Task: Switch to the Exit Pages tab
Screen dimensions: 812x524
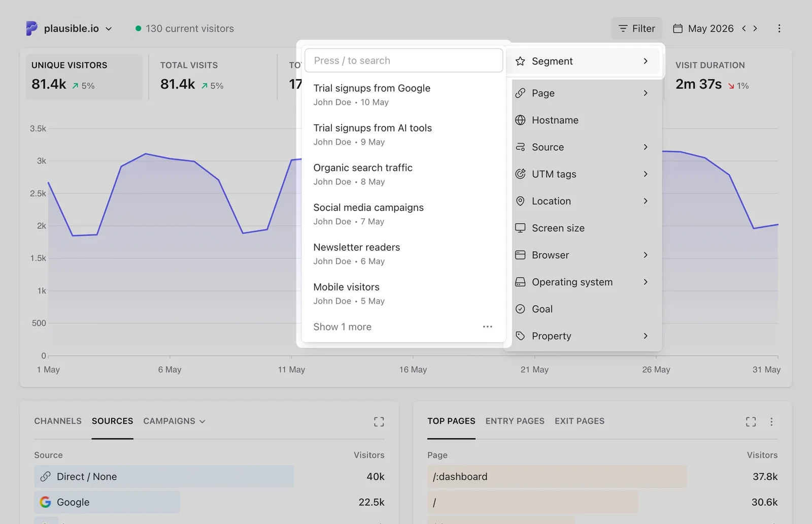Action: point(580,421)
